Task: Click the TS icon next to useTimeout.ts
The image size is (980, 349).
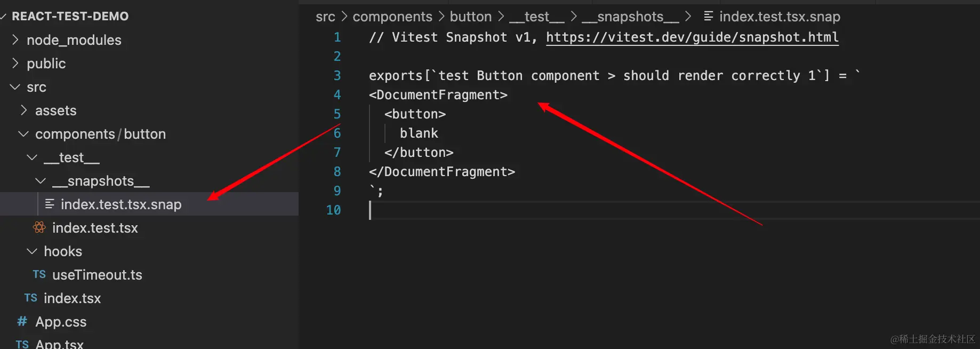Action: 39,275
